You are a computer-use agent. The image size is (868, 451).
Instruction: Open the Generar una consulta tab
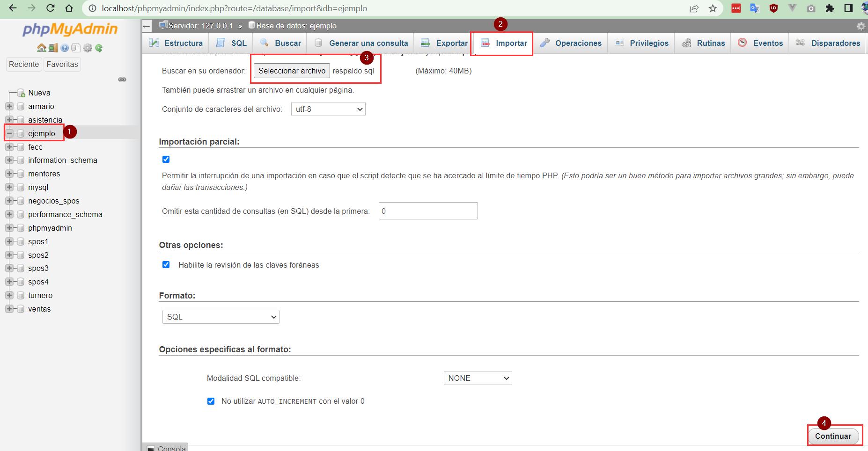[361, 43]
